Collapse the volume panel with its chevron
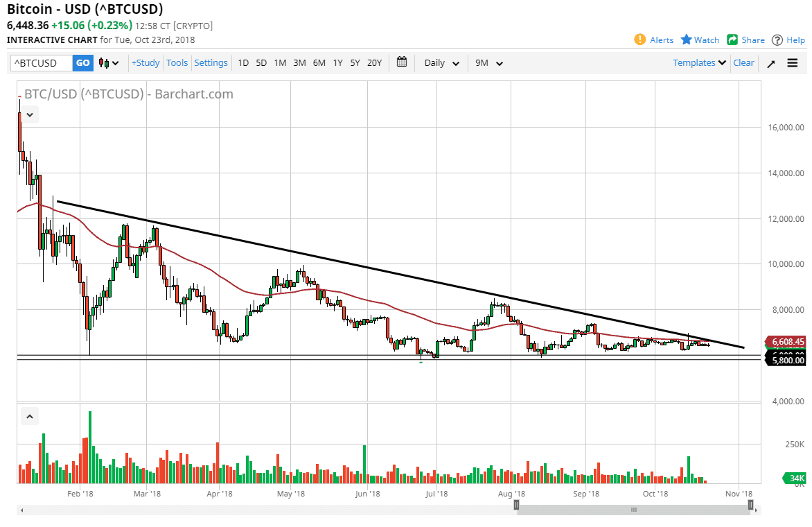Viewport: 812px width, 527px height. click(x=29, y=416)
